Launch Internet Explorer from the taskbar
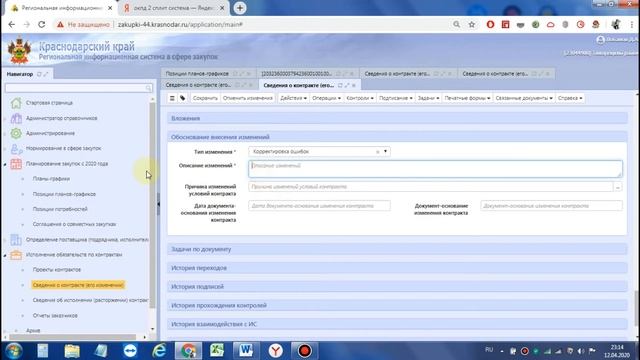This screenshot has width=640, height=360. [x=159, y=351]
